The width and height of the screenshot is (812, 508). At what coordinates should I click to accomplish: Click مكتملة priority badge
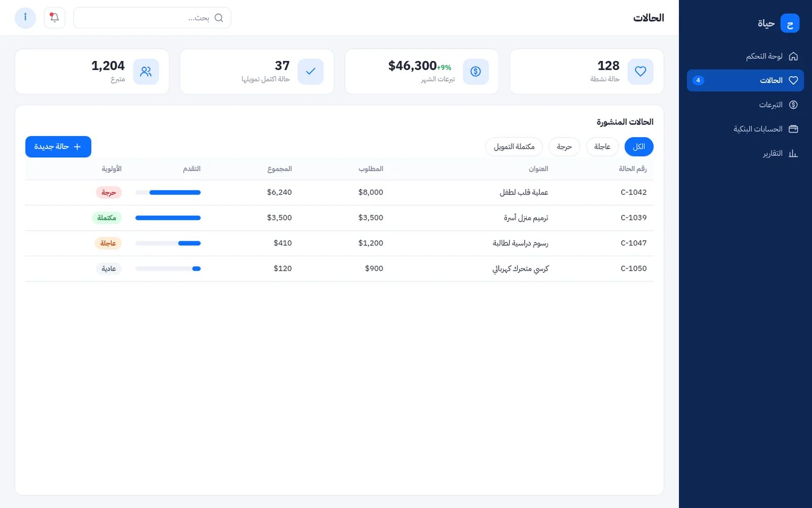(107, 218)
